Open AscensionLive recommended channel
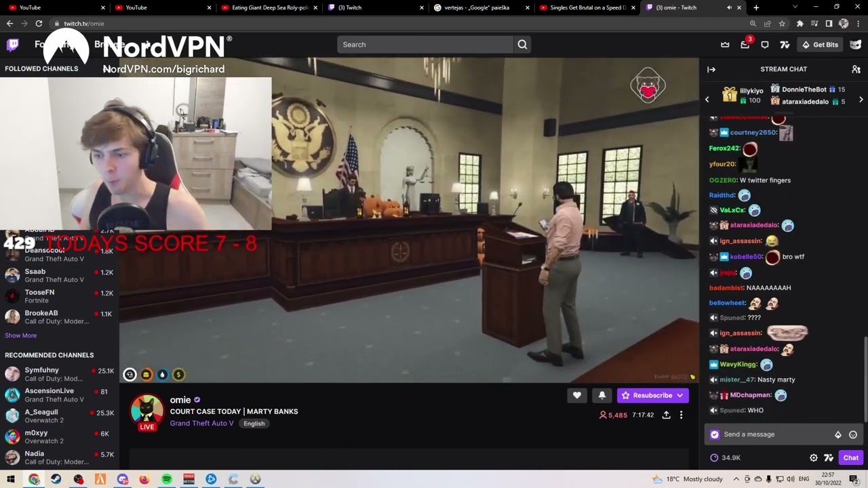The height and width of the screenshot is (488, 868). pos(60,395)
